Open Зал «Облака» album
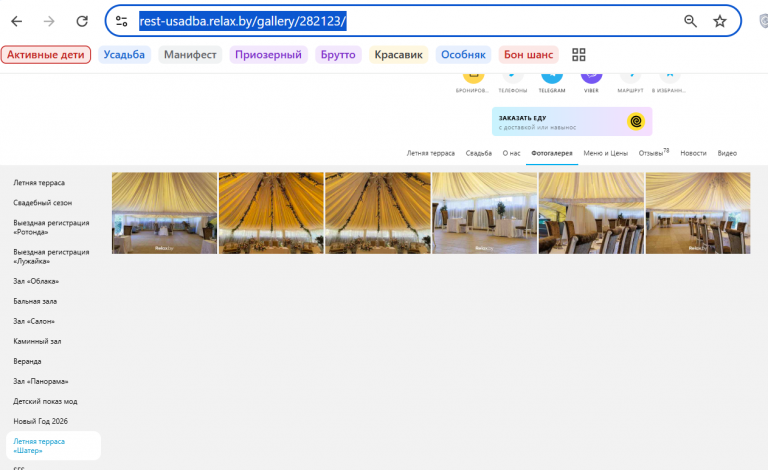The image size is (768, 470). point(36,282)
